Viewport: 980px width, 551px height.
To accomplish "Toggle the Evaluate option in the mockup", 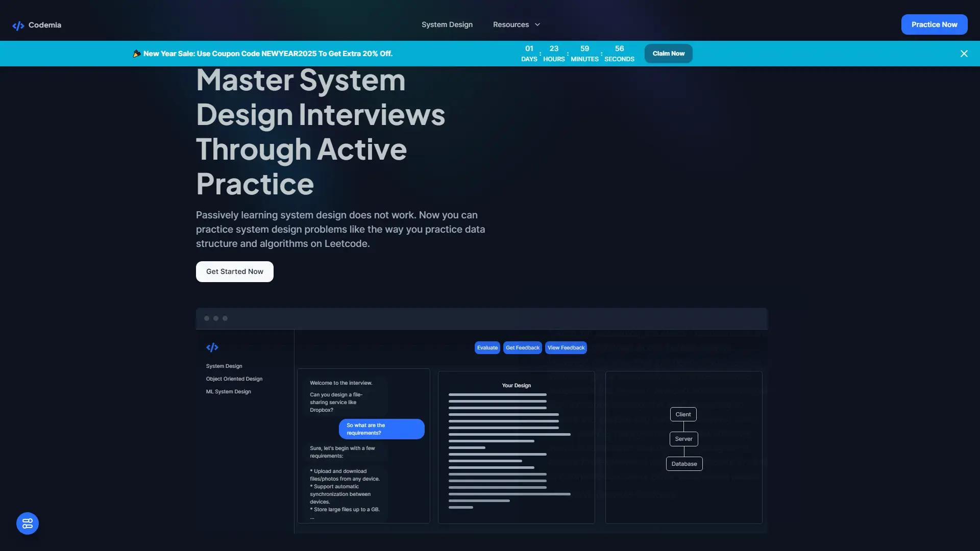I will pyautogui.click(x=487, y=347).
